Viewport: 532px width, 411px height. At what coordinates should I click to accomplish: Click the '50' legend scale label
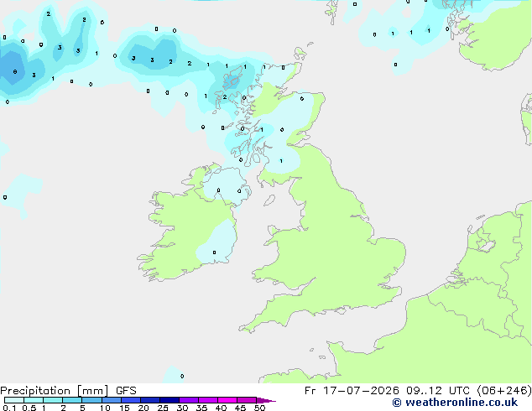(x=259, y=408)
